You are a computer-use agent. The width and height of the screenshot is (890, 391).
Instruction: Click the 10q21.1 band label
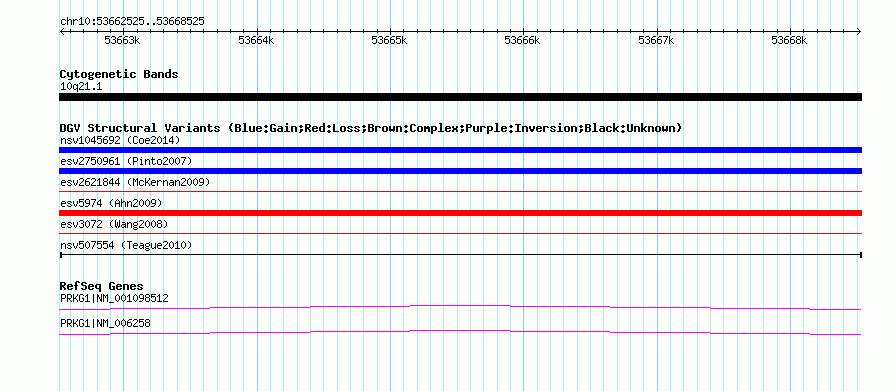coord(81,87)
